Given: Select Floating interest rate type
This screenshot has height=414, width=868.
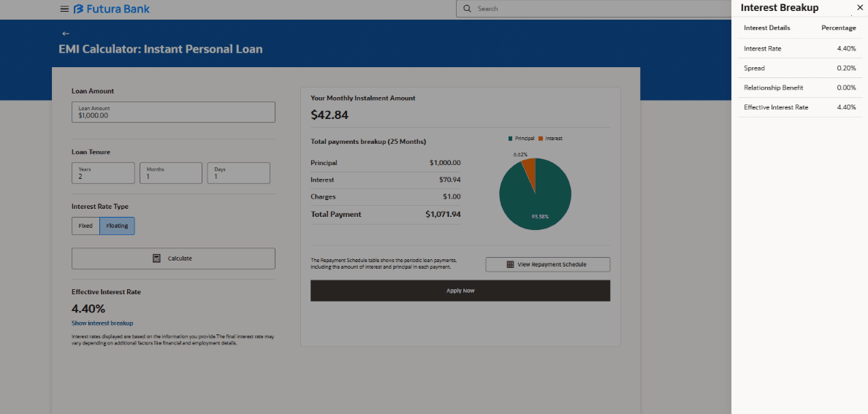Looking at the screenshot, I should pos(117,226).
